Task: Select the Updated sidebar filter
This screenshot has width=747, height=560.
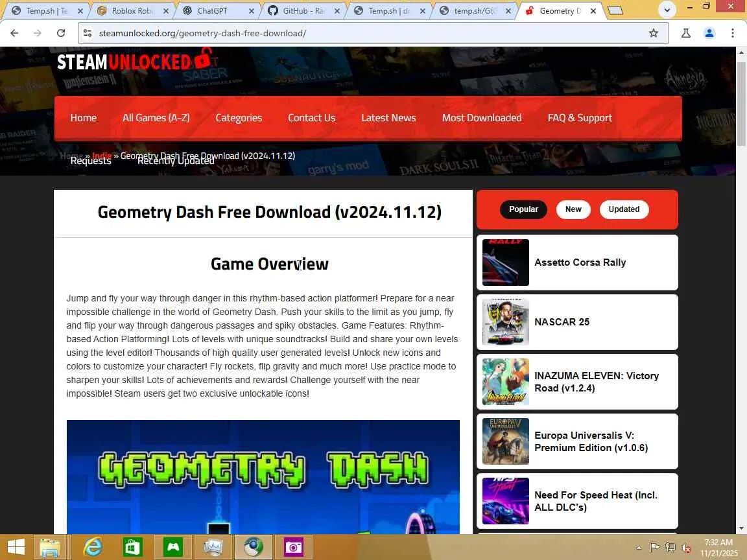Action: [624, 209]
